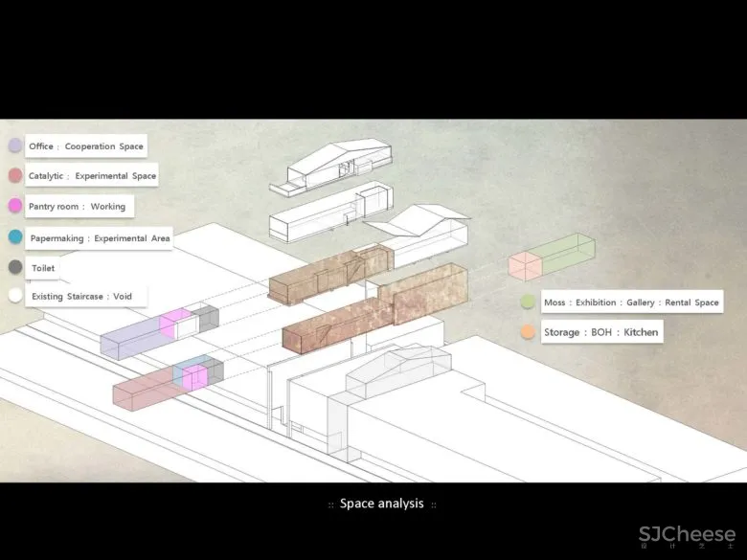Select the 'Moss : Exhibition : Gallery : Rental Space' label
Image resolution: width=747 pixels, height=560 pixels.
click(630, 302)
